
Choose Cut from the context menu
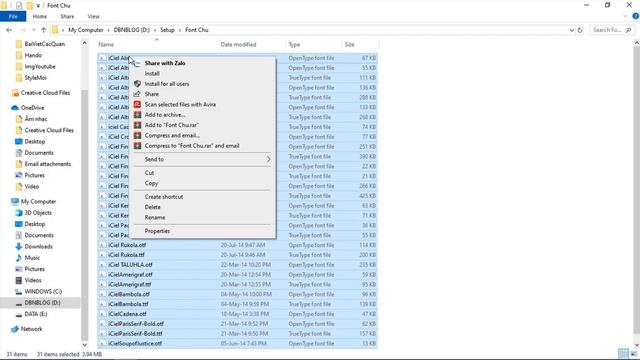[x=149, y=173]
